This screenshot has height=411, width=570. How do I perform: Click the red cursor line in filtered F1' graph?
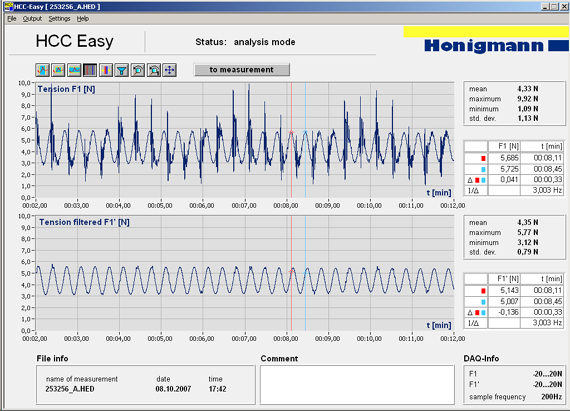tap(291, 273)
